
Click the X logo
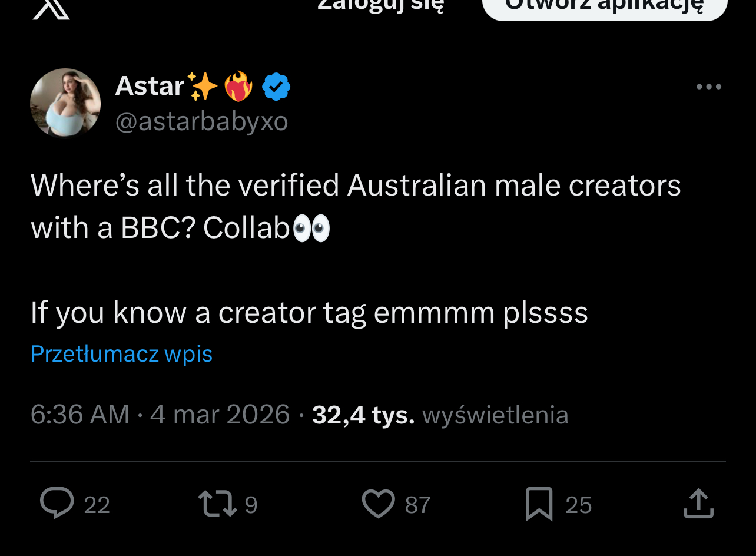tap(51, 8)
